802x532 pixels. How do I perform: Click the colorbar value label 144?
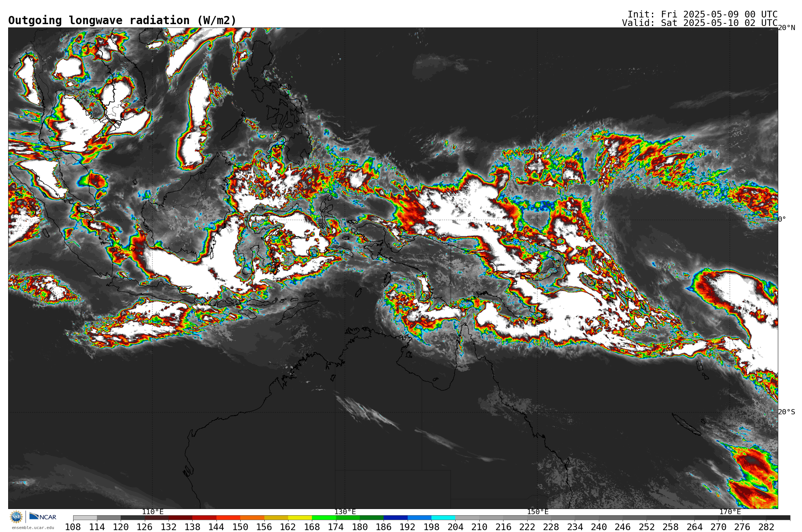[216, 527]
